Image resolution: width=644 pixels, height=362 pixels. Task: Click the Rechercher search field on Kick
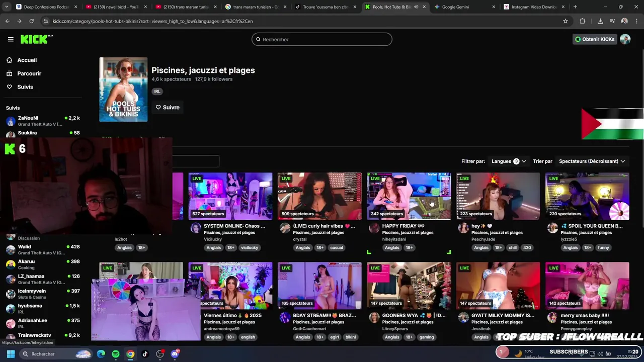[322, 39]
